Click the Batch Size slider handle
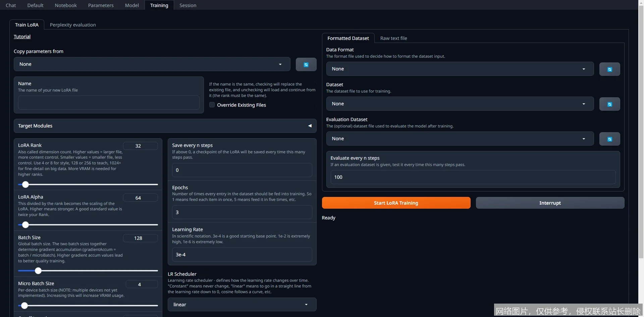 click(38, 271)
